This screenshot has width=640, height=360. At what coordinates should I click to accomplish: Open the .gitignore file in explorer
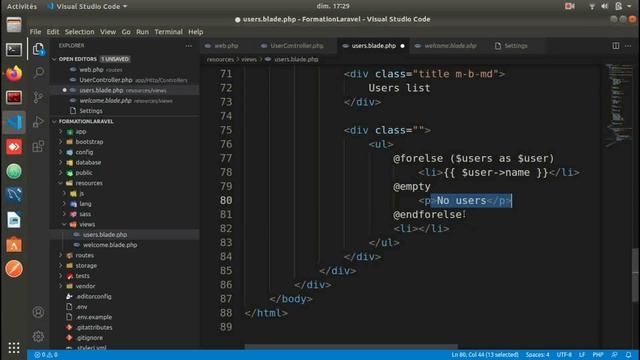click(x=89, y=338)
